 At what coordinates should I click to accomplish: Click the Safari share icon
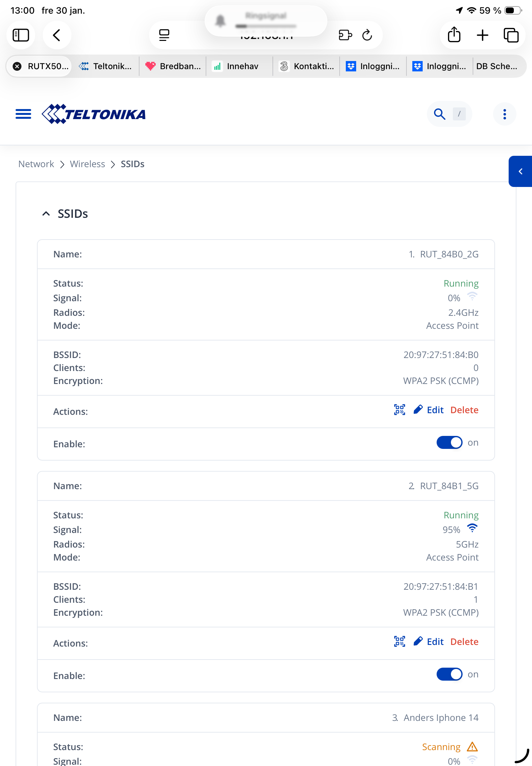point(454,35)
